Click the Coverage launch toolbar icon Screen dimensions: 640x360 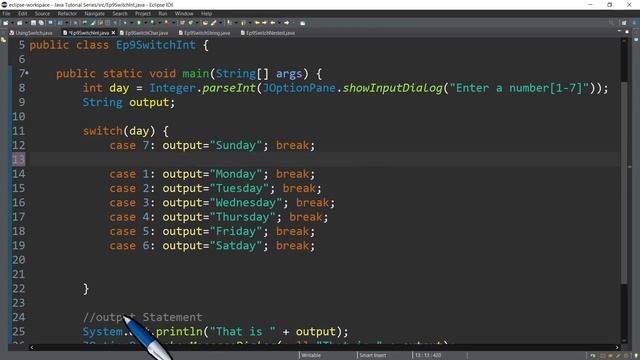[152, 23]
